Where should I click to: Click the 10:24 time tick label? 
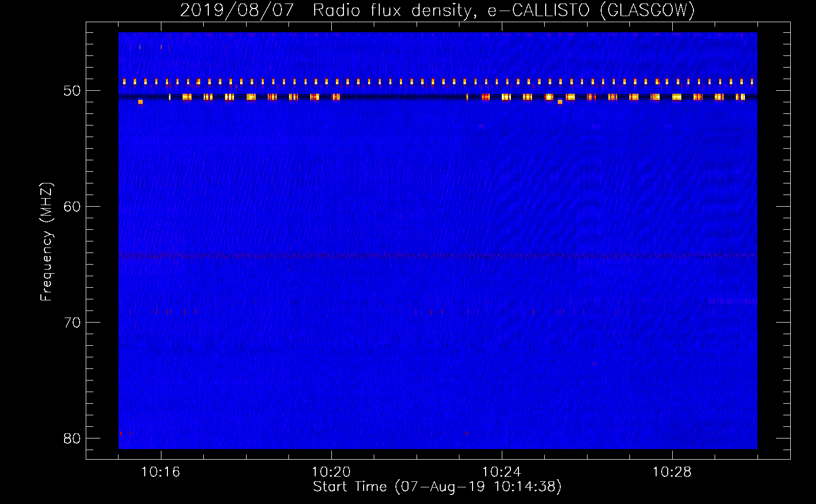point(501,472)
